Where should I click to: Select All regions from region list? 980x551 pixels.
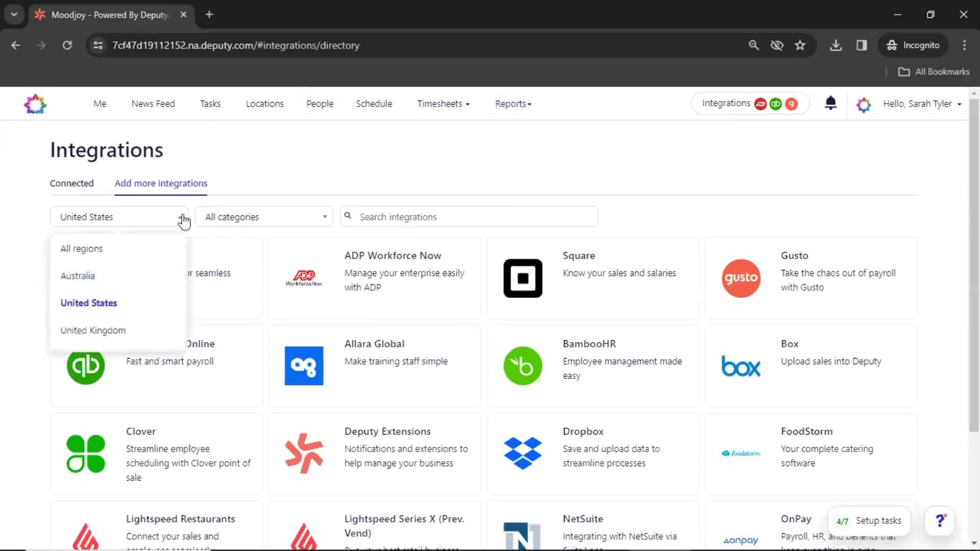(x=82, y=248)
